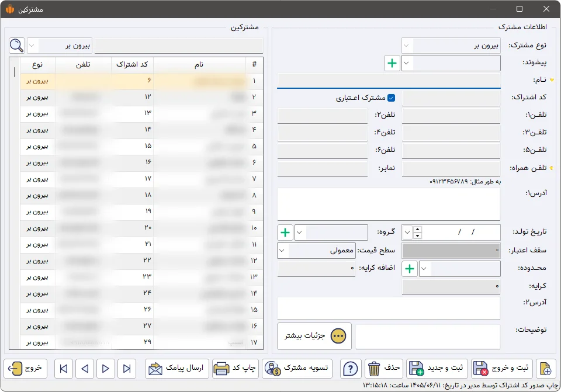The image size is (561, 392).
Task: Click ثبت و خروج save and exit
Action: point(502,369)
